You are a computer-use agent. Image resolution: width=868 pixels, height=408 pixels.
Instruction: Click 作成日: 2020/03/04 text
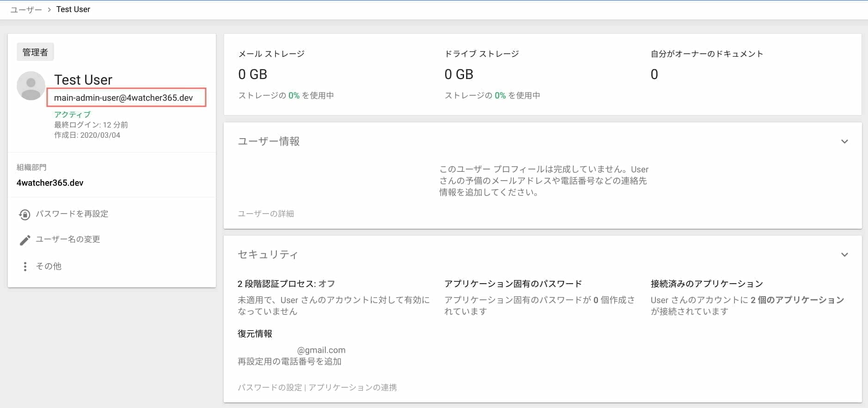(x=87, y=135)
